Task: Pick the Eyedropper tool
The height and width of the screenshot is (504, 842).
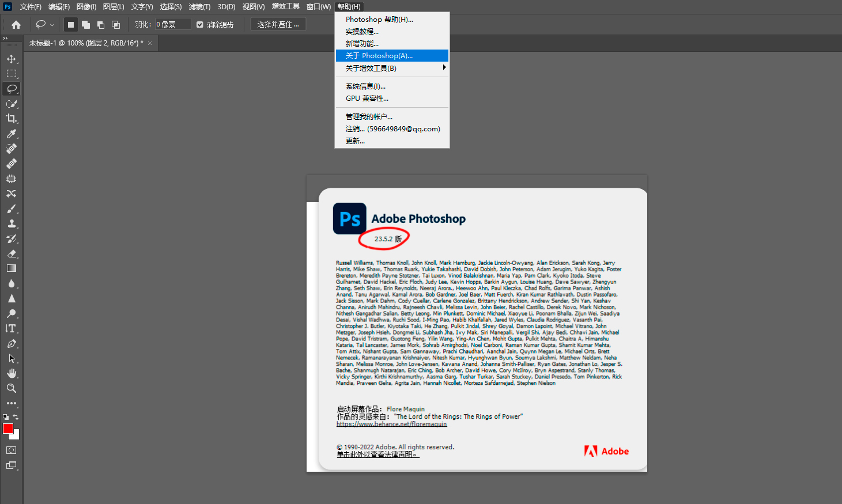Action: [x=11, y=134]
